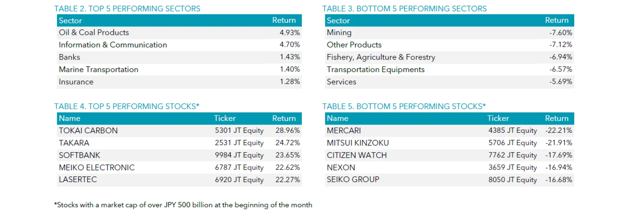Select MEIKO ELECTRONIC in top stocks
The width and height of the screenshot is (644, 212).
(97, 167)
